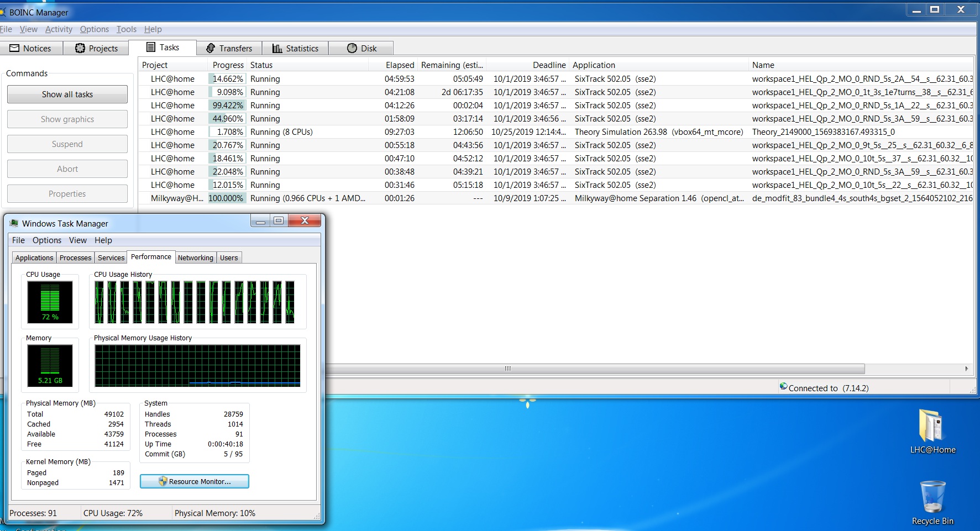Sort tasks by the Deadline column header
The width and height of the screenshot is (980, 531).
(528, 65)
